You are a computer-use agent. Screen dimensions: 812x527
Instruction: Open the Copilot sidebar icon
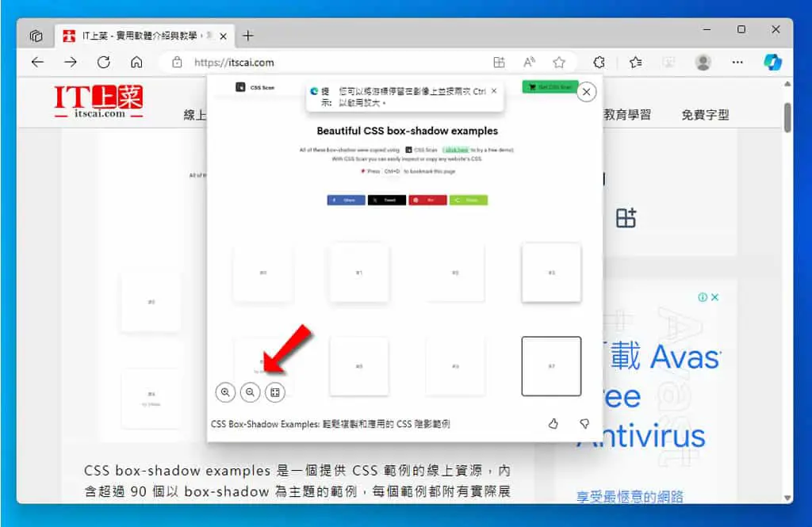click(x=772, y=62)
